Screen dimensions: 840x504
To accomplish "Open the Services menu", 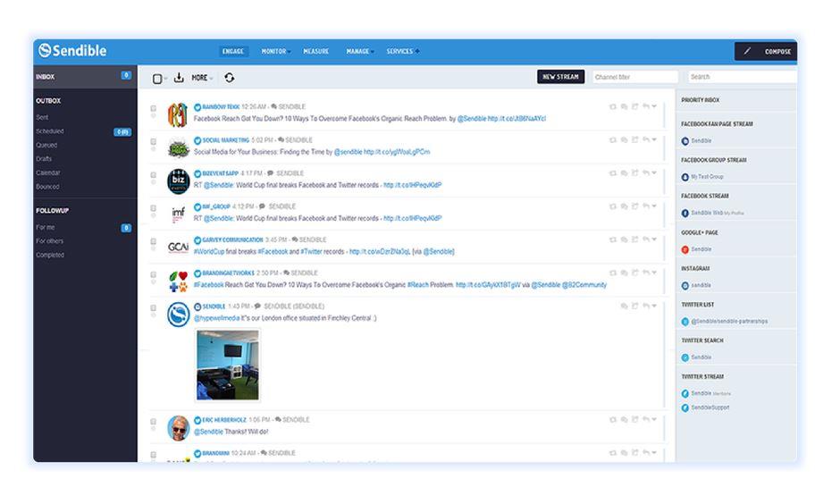I will (x=402, y=52).
